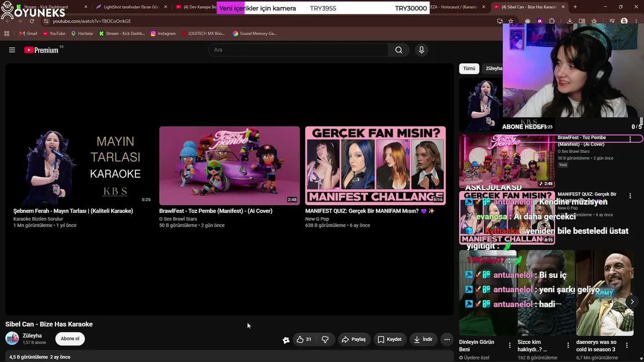
Task: Click title 'Şebnem Ferah - Mayın Tarlası'
Action: [73, 211]
